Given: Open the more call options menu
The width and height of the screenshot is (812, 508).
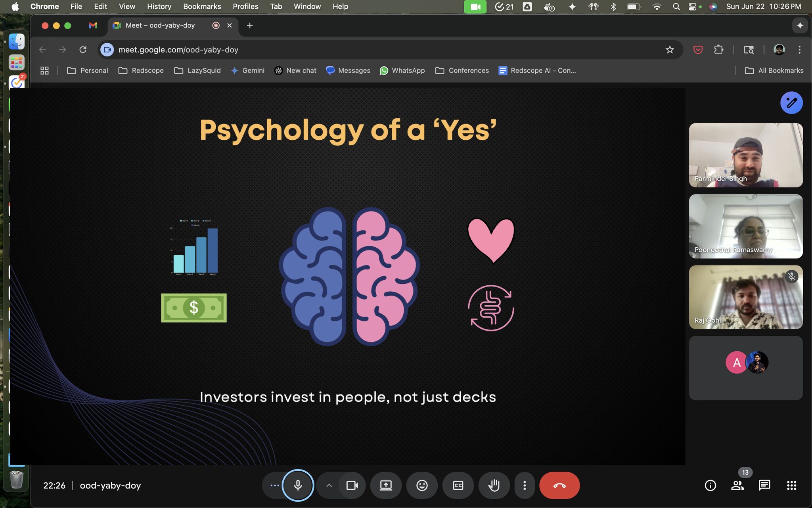Looking at the screenshot, I should [524, 485].
